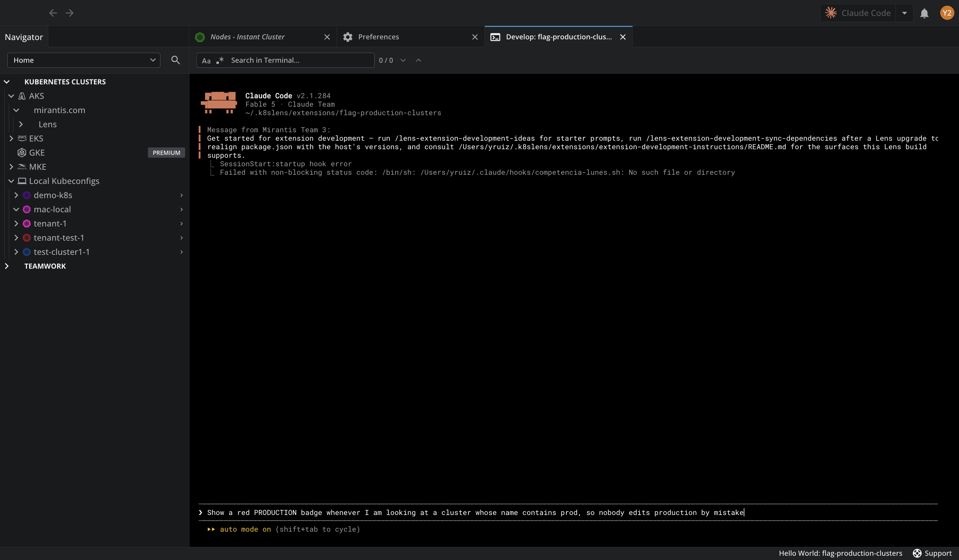Click the demo-k8s cluster icon
Image resolution: width=959 pixels, height=560 pixels.
tap(27, 195)
